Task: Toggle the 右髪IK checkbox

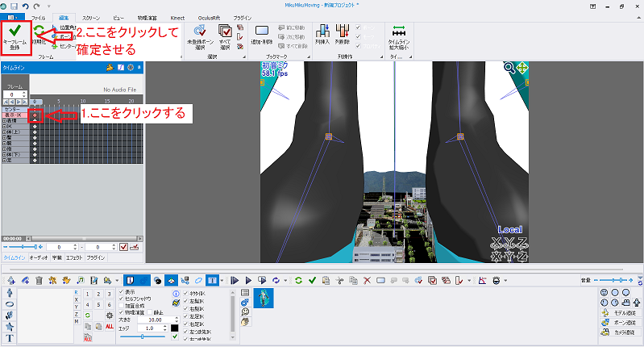Action: (x=185, y=309)
